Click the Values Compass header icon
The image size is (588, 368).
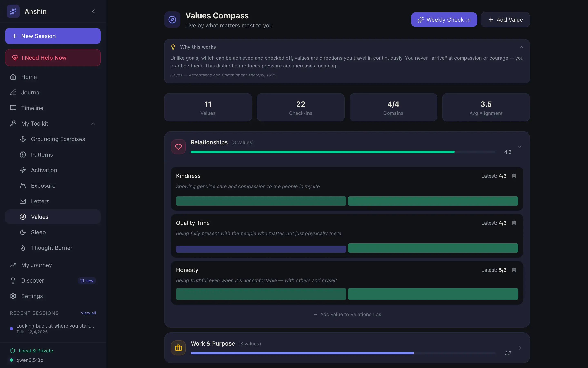pos(172,19)
